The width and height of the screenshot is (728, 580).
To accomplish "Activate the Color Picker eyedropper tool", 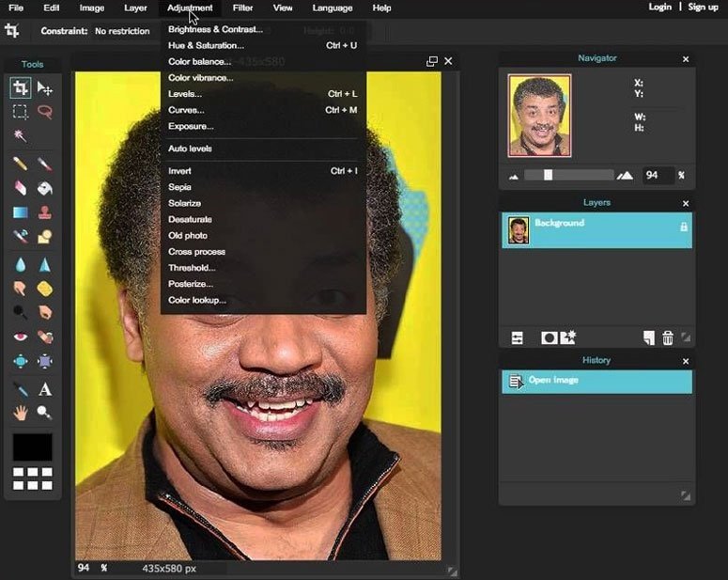I will 21,389.
